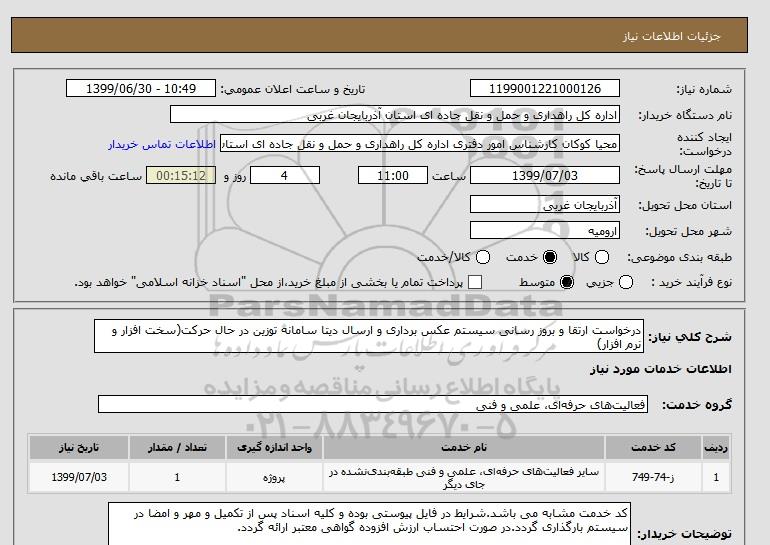Click the ردیف column header
Screen dimensions: 770x545
point(716,448)
